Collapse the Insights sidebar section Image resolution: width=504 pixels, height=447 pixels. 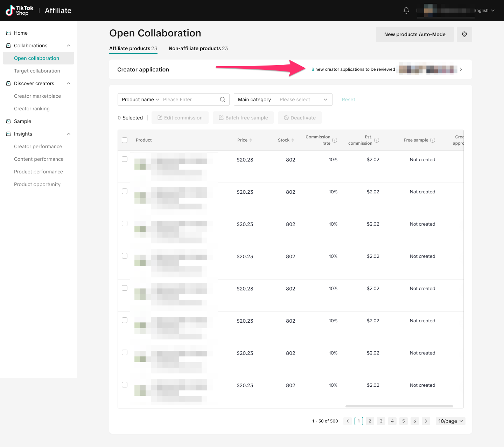pos(69,134)
